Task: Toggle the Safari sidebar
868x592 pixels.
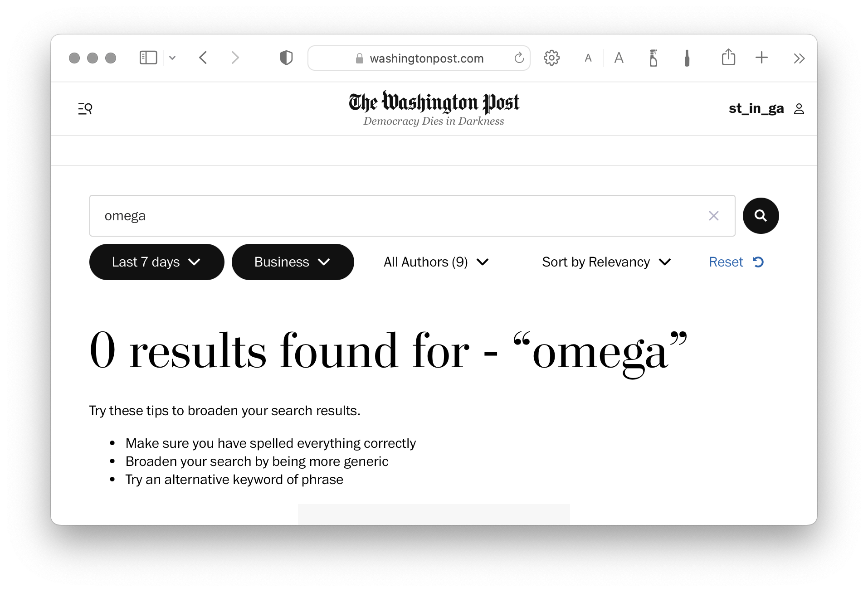Action: tap(148, 58)
